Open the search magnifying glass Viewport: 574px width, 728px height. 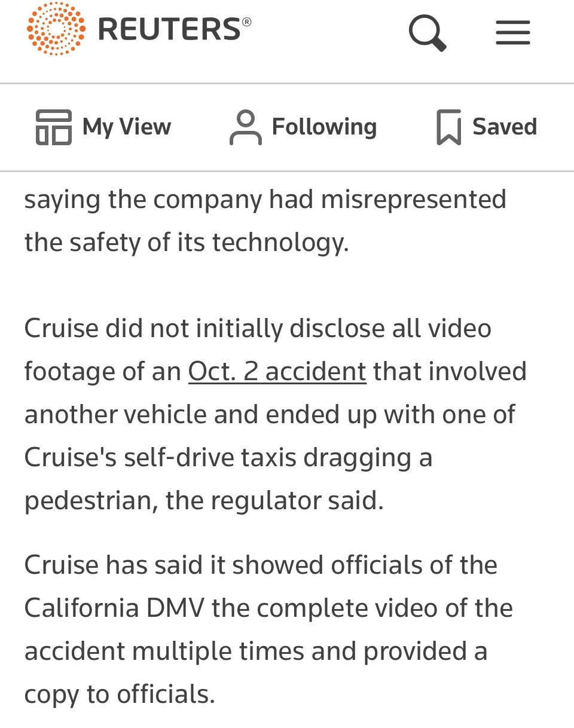pos(427,32)
